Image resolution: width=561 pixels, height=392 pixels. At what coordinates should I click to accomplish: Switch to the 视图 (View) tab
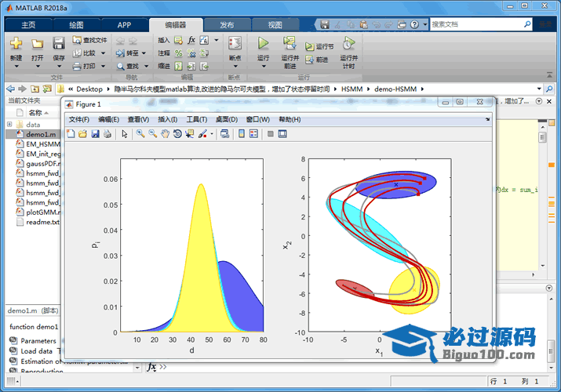(x=275, y=25)
